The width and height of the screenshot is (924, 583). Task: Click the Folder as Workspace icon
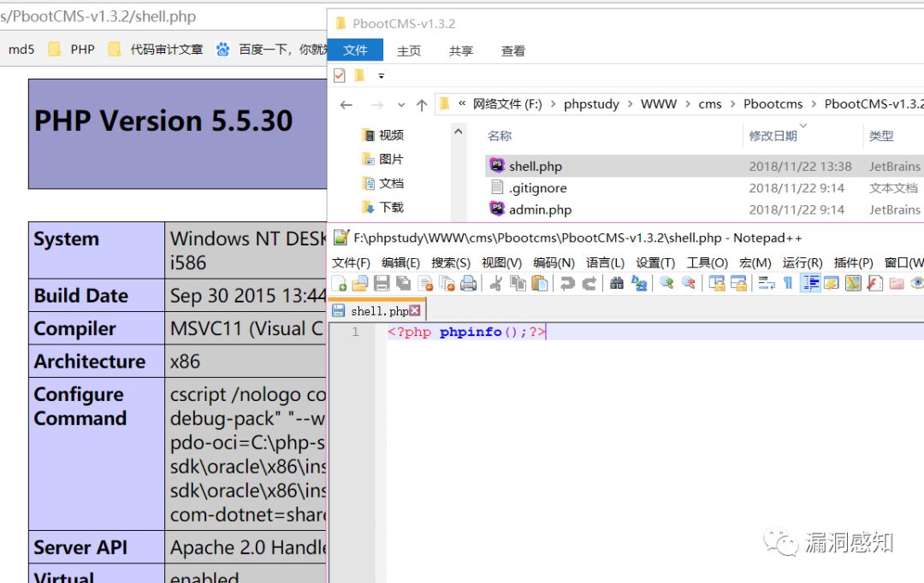click(897, 284)
